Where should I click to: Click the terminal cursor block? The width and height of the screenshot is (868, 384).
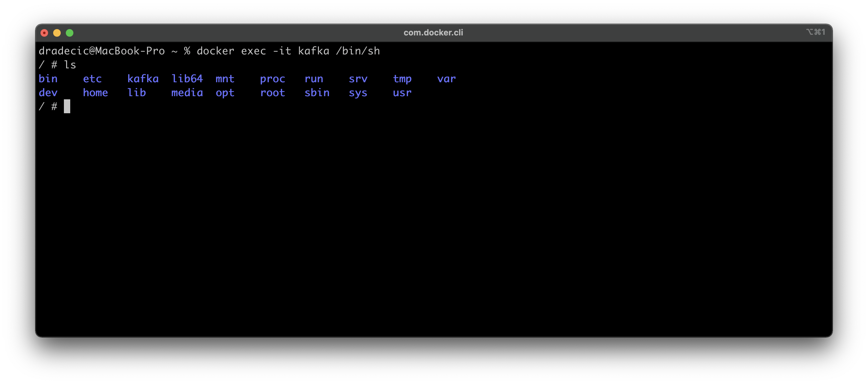point(67,107)
